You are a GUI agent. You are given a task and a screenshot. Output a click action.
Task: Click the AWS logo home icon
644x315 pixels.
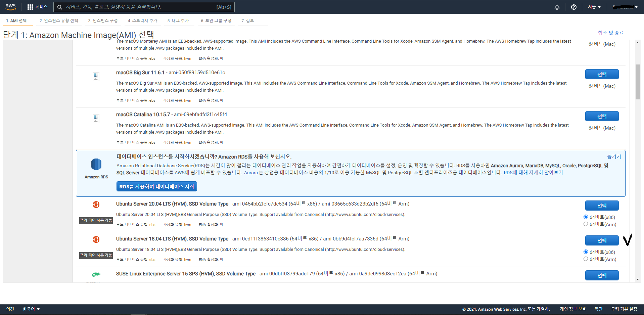(x=10, y=7)
